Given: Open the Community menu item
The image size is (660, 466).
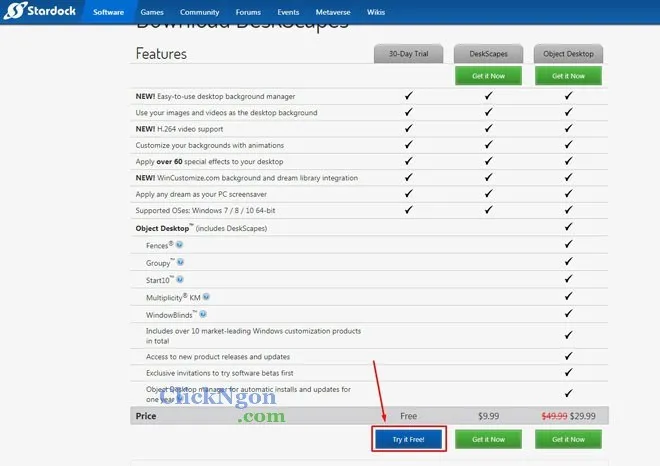Looking at the screenshot, I should tap(199, 13).
